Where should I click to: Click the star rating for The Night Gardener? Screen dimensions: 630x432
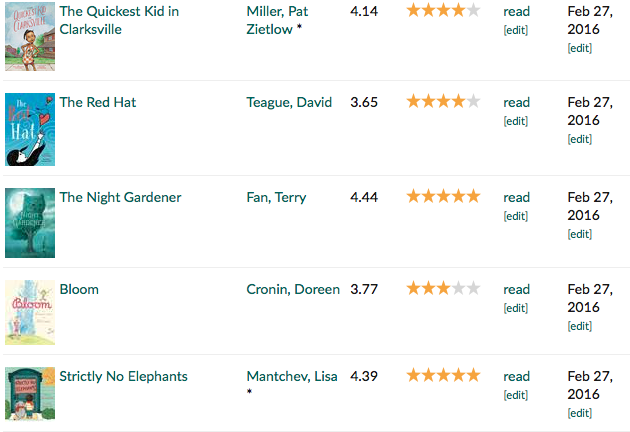tap(443, 196)
